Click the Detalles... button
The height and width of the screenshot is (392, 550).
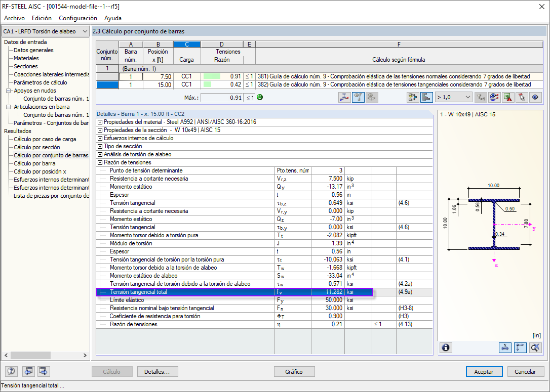[x=157, y=372]
